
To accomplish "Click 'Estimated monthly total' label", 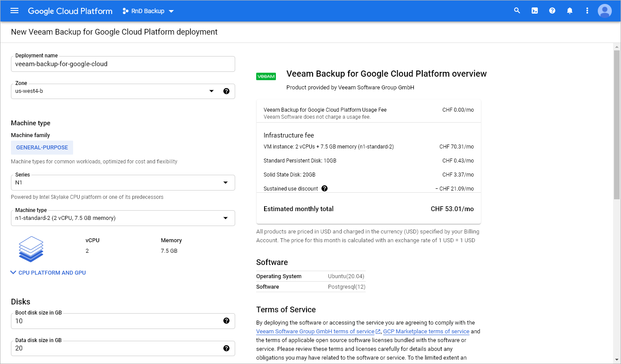I will pos(298,209).
